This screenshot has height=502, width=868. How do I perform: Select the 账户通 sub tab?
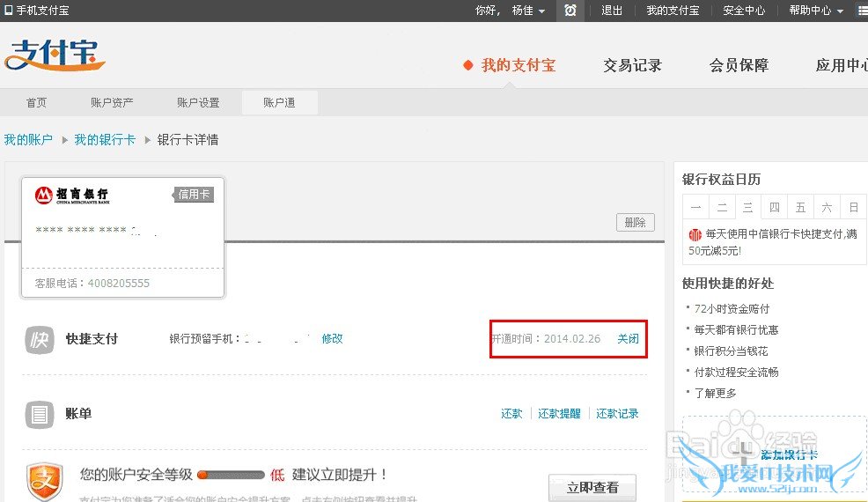[x=280, y=102]
